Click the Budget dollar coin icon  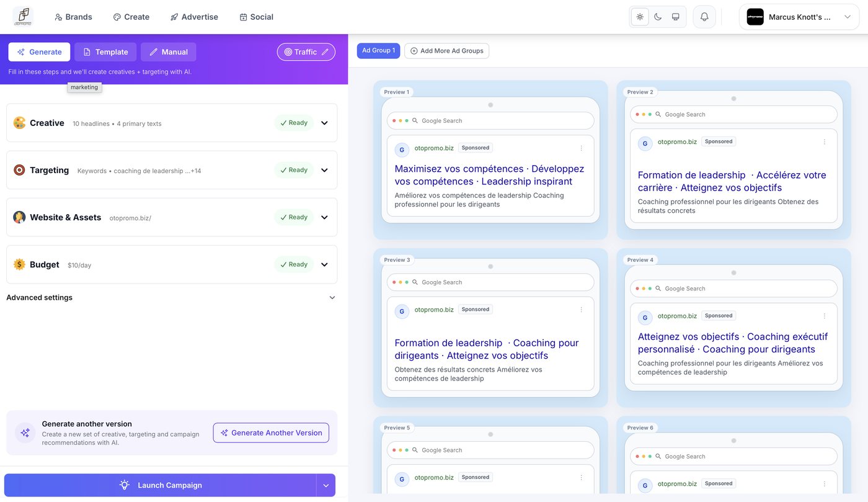coord(19,264)
